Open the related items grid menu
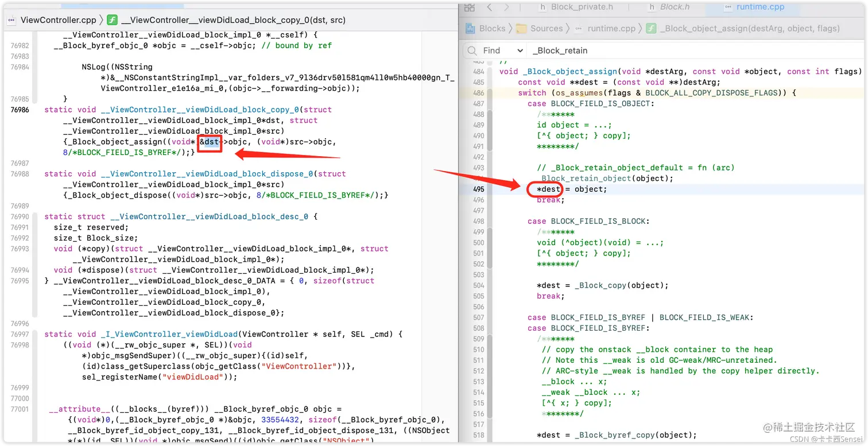Screen dimensions: 868x446 click(x=470, y=7)
